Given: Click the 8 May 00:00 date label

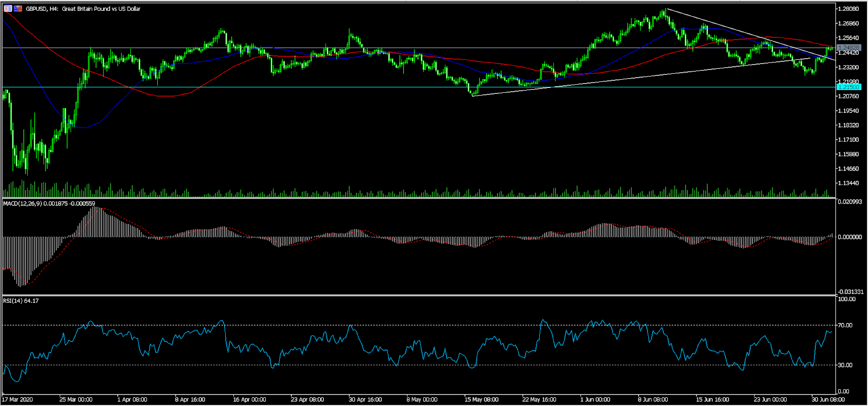Looking at the screenshot, I should pos(422,399).
